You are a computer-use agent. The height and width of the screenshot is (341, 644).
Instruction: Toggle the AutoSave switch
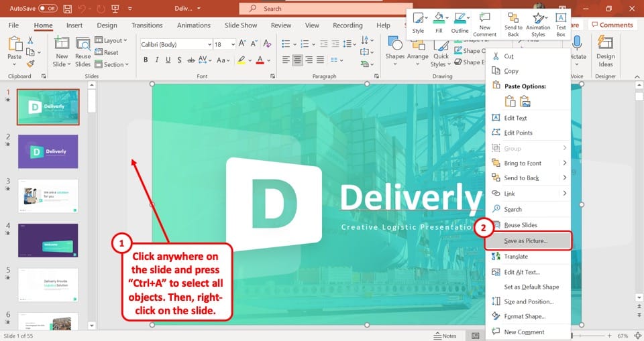click(x=48, y=8)
